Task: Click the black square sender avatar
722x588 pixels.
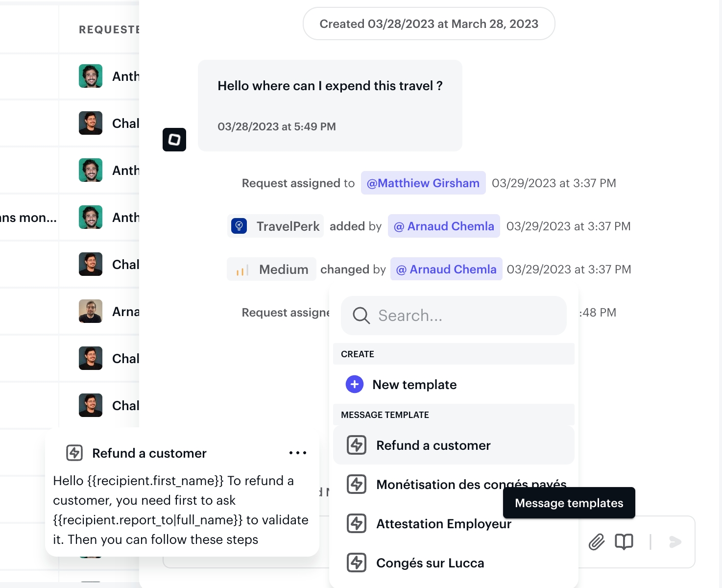Action: tap(174, 140)
